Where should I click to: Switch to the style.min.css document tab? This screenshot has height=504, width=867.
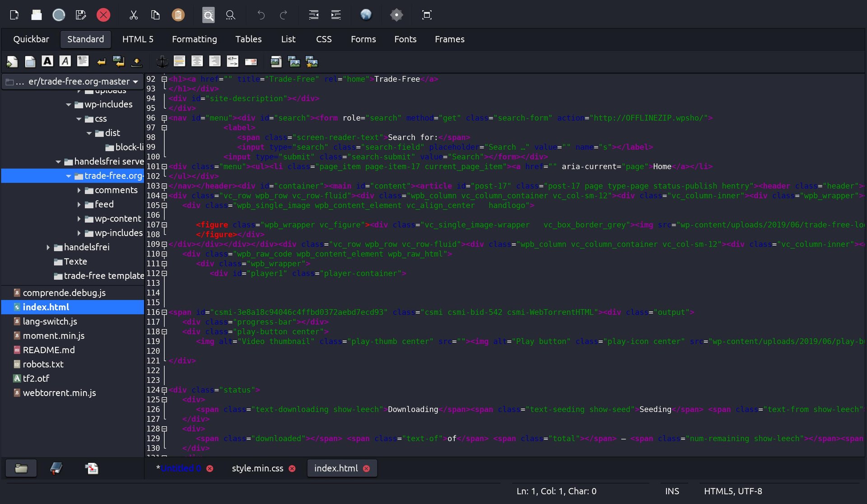257,468
